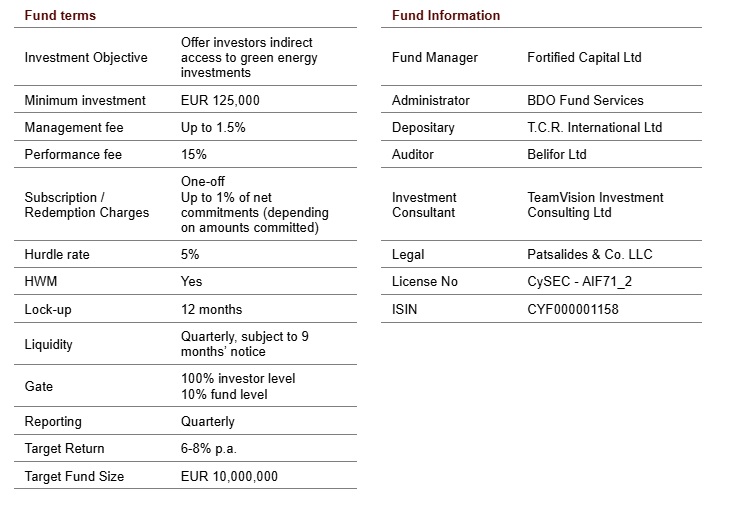
Task: Click the 100% investor level gate value
Action: [x=238, y=379]
